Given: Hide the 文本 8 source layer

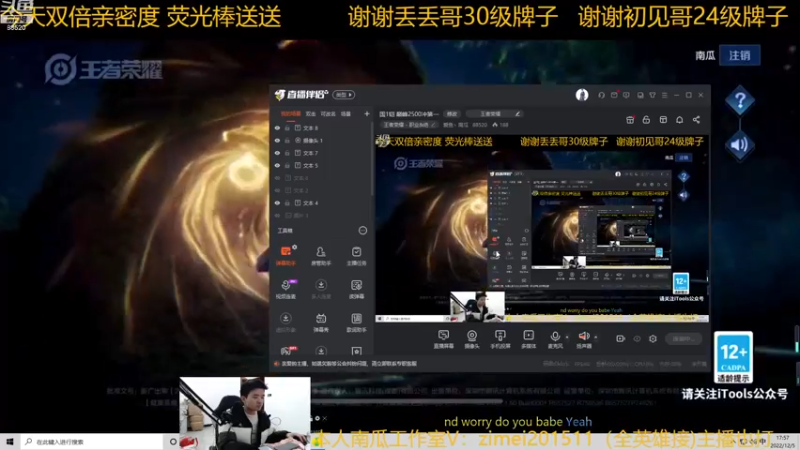Looking at the screenshot, I should 278,128.
